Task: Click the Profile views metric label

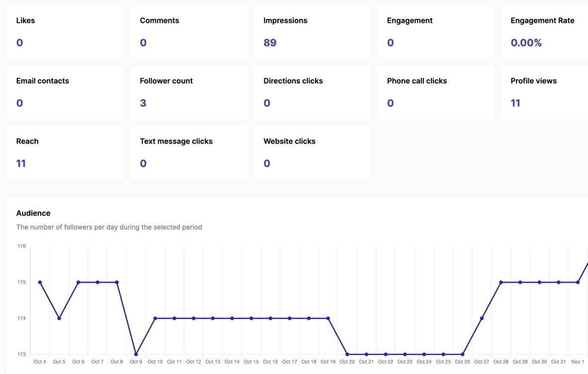Action: tap(533, 81)
